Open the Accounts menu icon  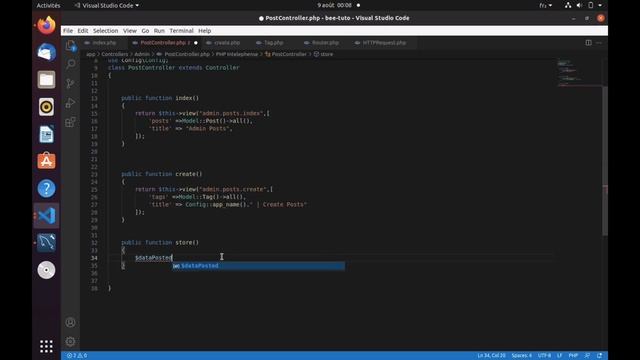(70, 322)
